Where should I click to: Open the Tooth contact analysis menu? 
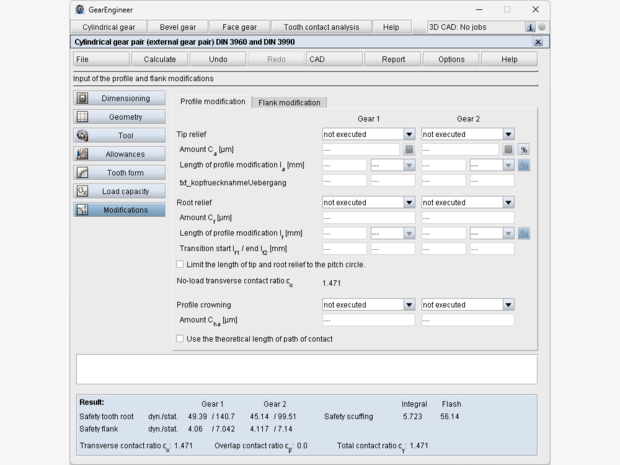(x=322, y=27)
